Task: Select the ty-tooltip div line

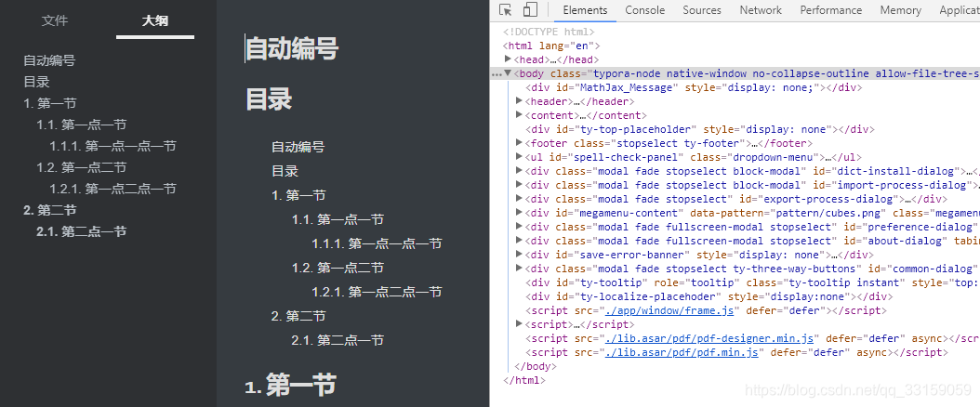Action: point(752,282)
